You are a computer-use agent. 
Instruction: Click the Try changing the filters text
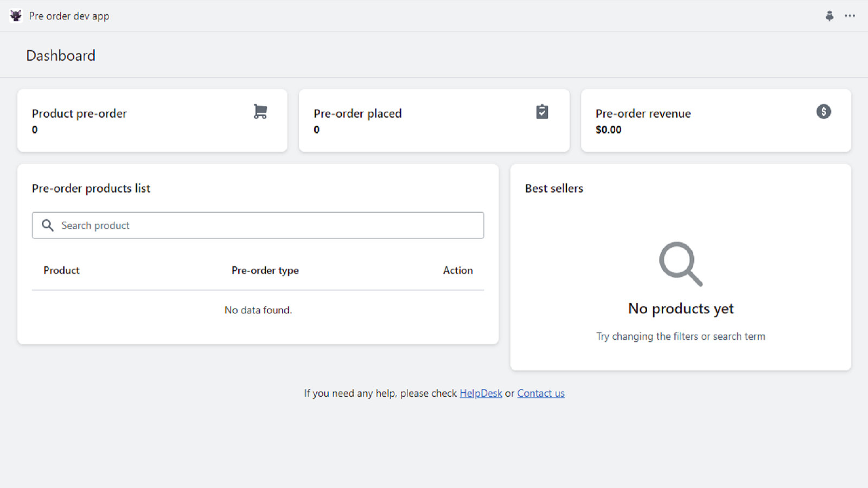click(681, 336)
